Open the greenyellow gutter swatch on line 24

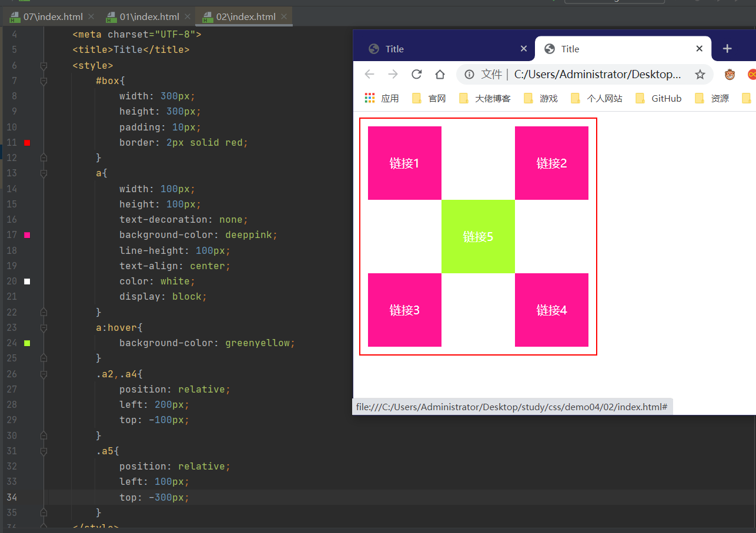coord(27,343)
